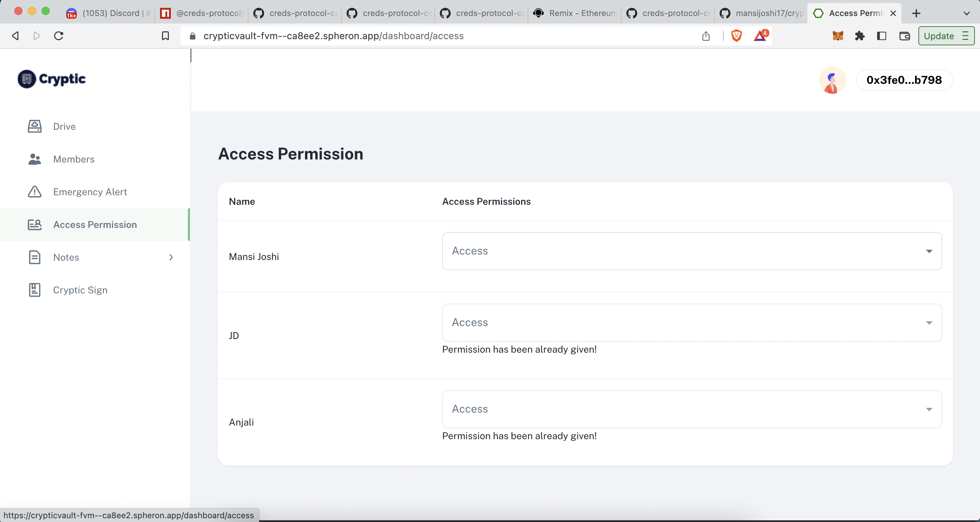Image resolution: width=980 pixels, height=522 pixels.
Task: Click the Brave Shields lion icon
Action: click(x=737, y=36)
